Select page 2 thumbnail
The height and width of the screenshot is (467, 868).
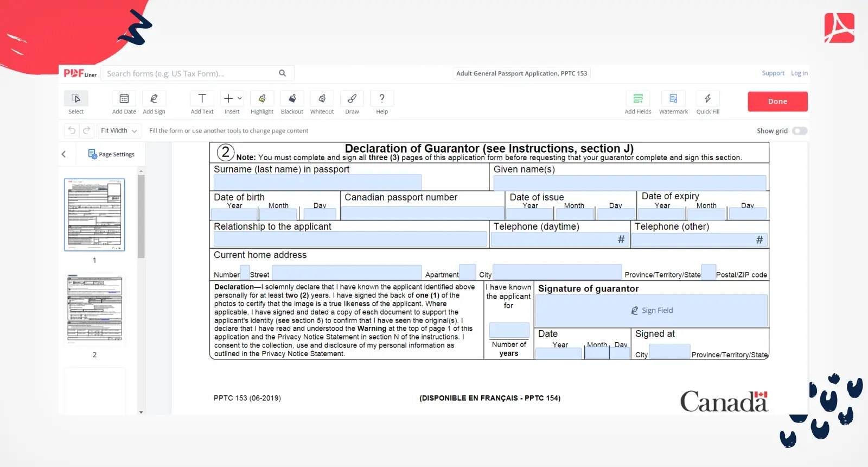(x=94, y=309)
